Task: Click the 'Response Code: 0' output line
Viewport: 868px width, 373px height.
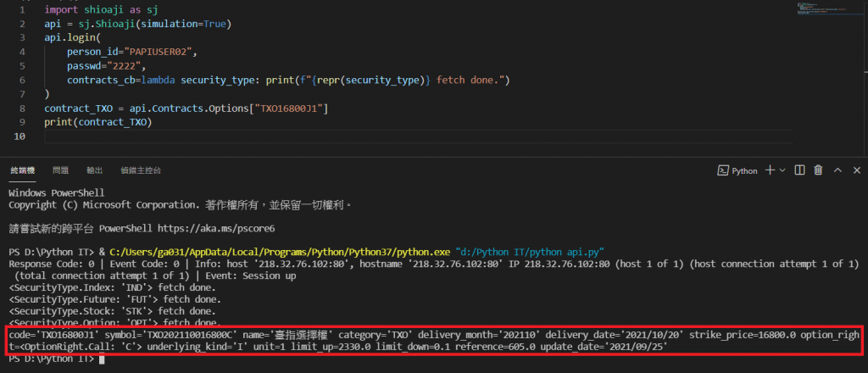Action: [x=434, y=264]
